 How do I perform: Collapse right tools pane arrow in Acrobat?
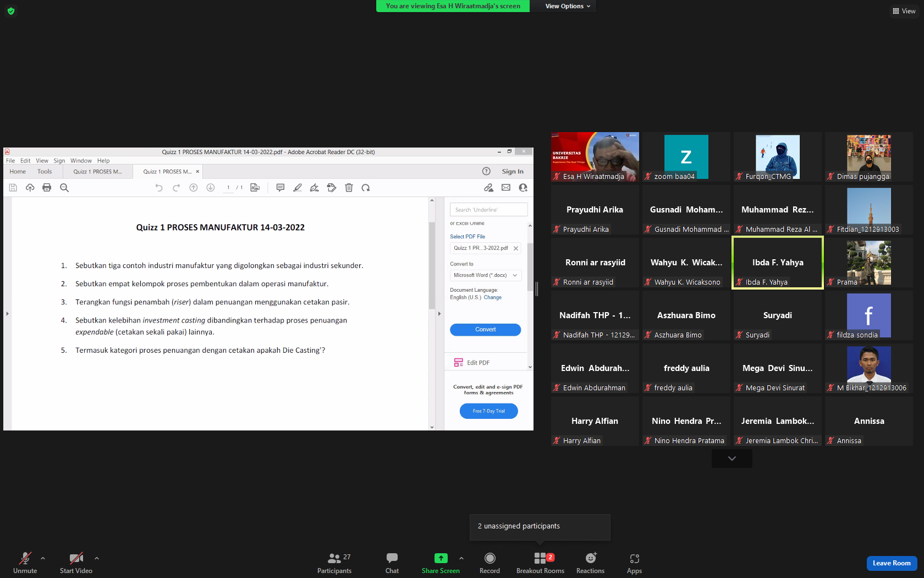tap(439, 314)
